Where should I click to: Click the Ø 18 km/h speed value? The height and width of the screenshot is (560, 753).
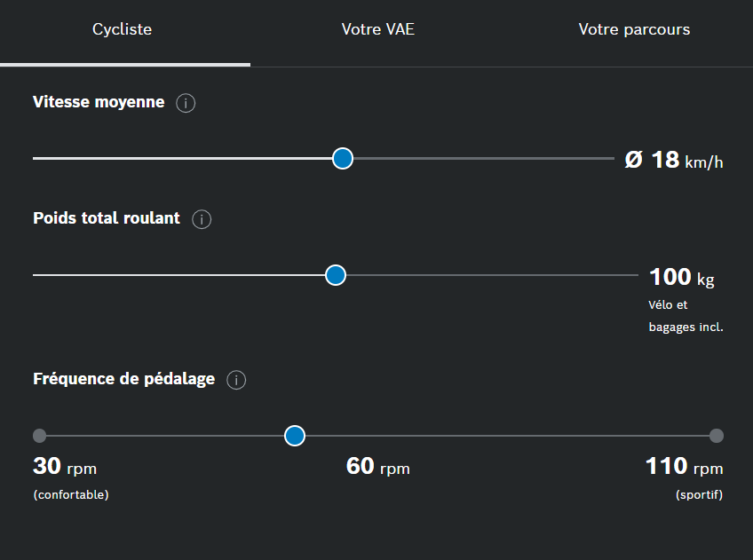pyautogui.click(x=674, y=161)
